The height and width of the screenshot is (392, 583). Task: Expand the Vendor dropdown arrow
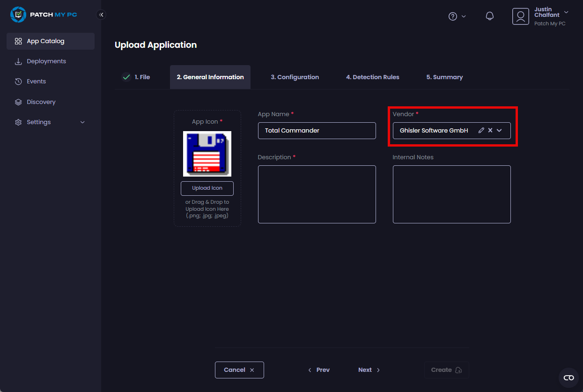(499, 131)
